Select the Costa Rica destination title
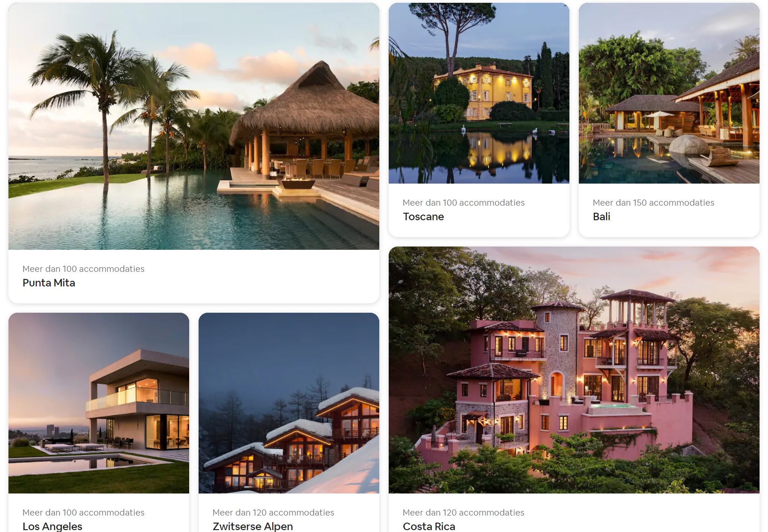The width and height of the screenshot is (768, 532). pyautogui.click(x=429, y=526)
